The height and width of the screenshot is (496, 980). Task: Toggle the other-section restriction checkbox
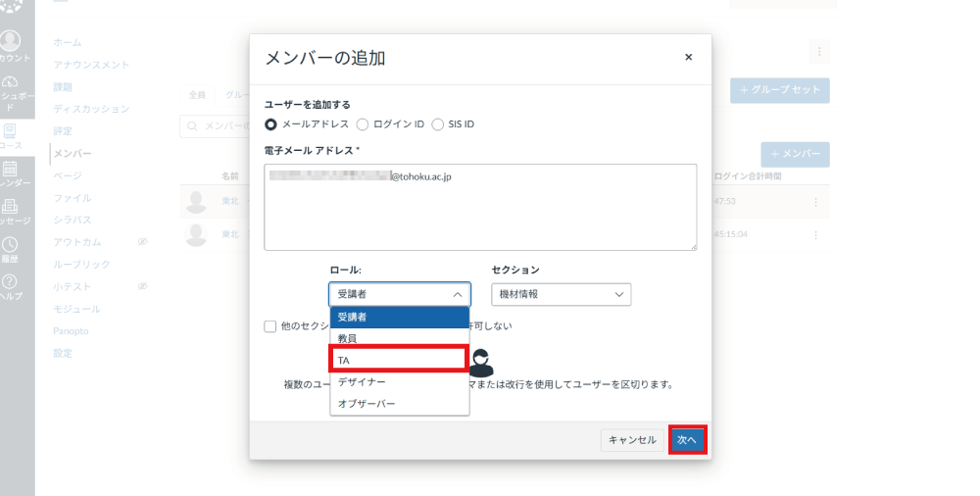pyautogui.click(x=270, y=326)
